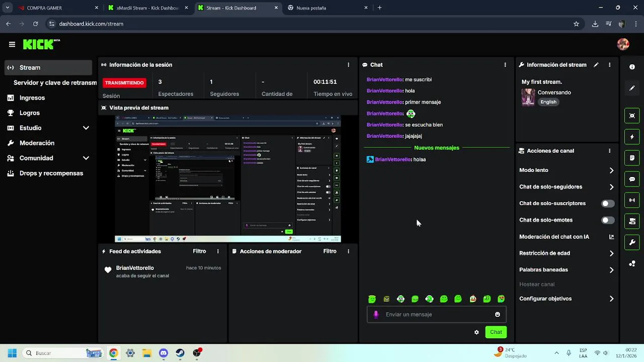Click the KICK logo
This screenshot has width=644, height=362.
click(x=41, y=44)
